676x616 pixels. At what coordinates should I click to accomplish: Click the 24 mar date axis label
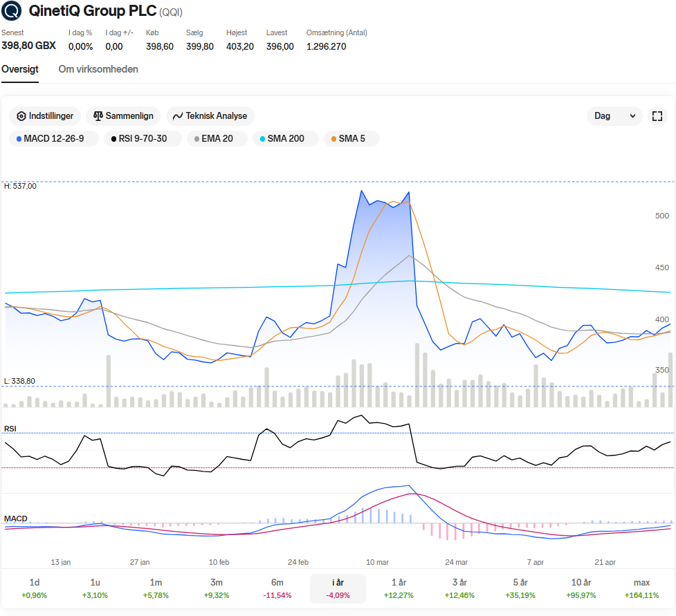coord(456,562)
